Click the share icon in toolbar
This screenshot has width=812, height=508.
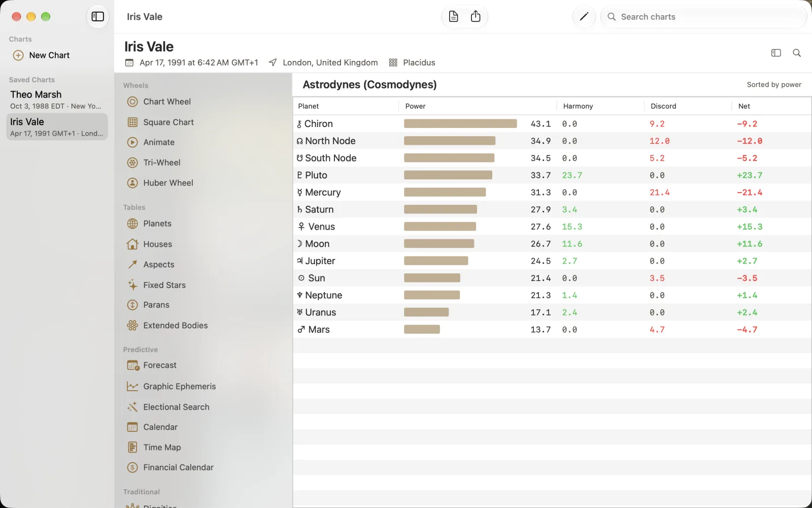[476, 17]
